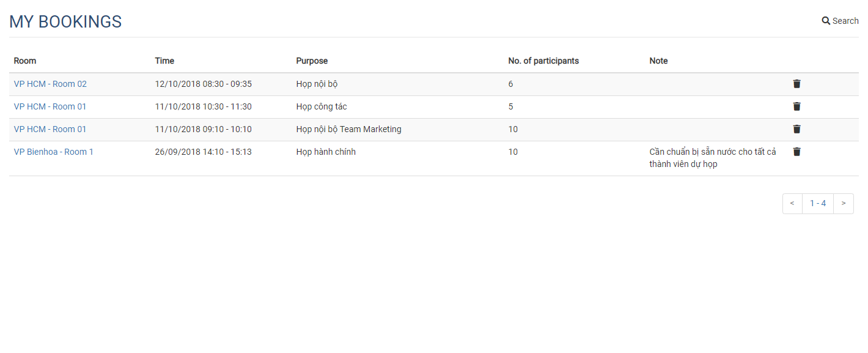Delete the 12/10/2018 Room 02 booking
868x353 pixels.
click(x=796, y=84)
